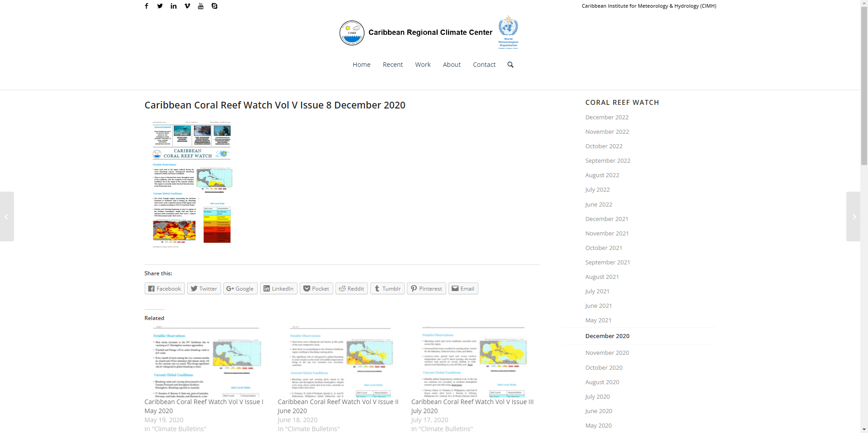
Task: Share the post on Pinterest
Action: (425, 288)
